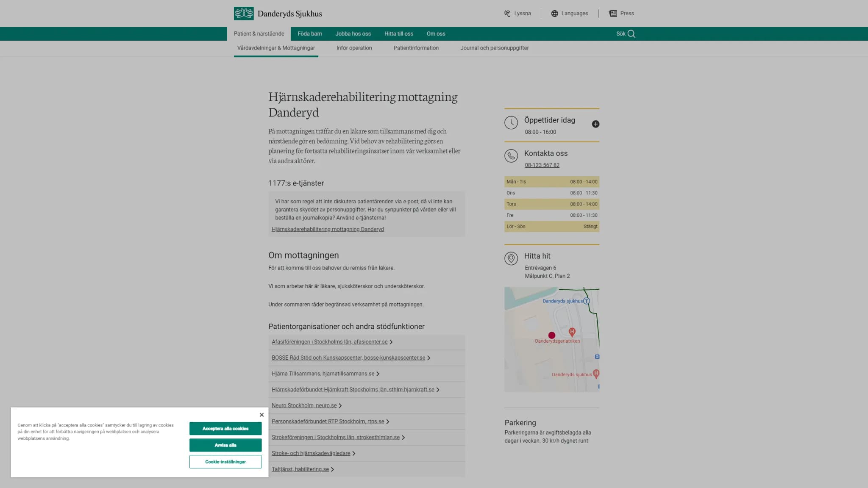Screen dimensions: 868x488
Task: Click the Lyssna link text
Action: [523, 14]
